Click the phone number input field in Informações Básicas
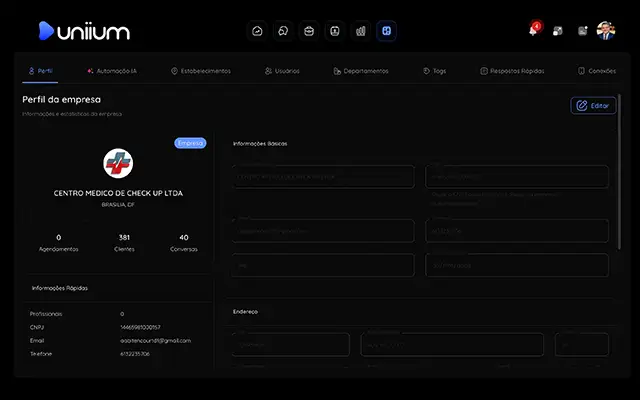This screenshot has height=400, width=640. click(x=517, y=231)
